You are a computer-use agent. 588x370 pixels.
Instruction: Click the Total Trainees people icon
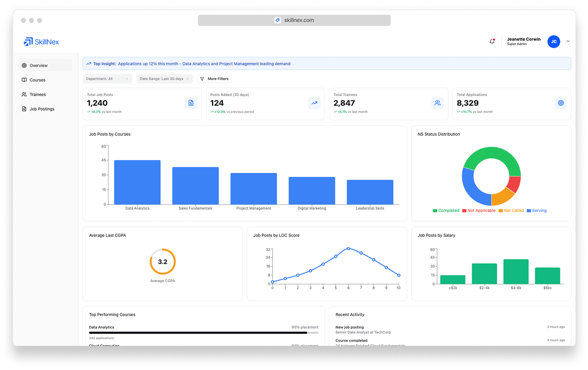tap(437, 103)
